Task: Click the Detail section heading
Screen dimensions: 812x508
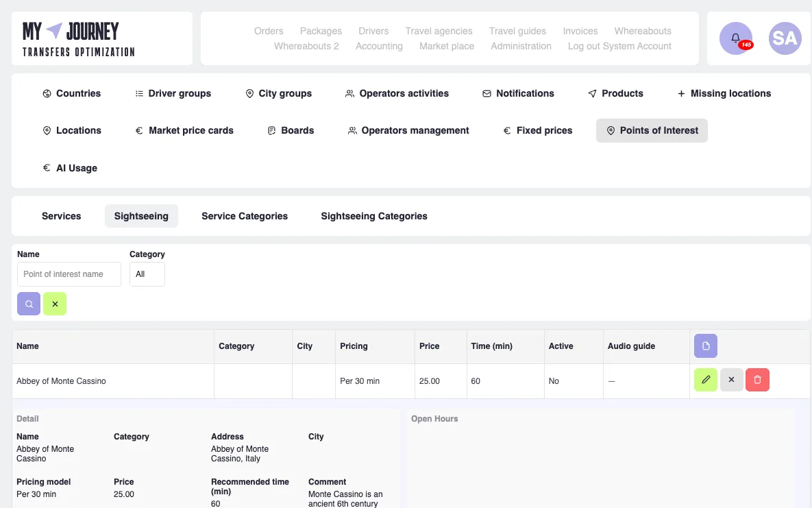Action: 27,419
